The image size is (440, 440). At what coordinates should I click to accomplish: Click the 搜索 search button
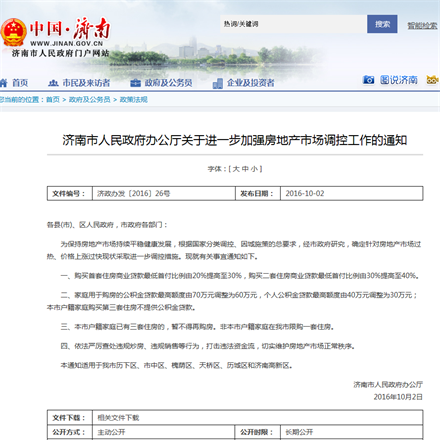[x=382, y=24]
